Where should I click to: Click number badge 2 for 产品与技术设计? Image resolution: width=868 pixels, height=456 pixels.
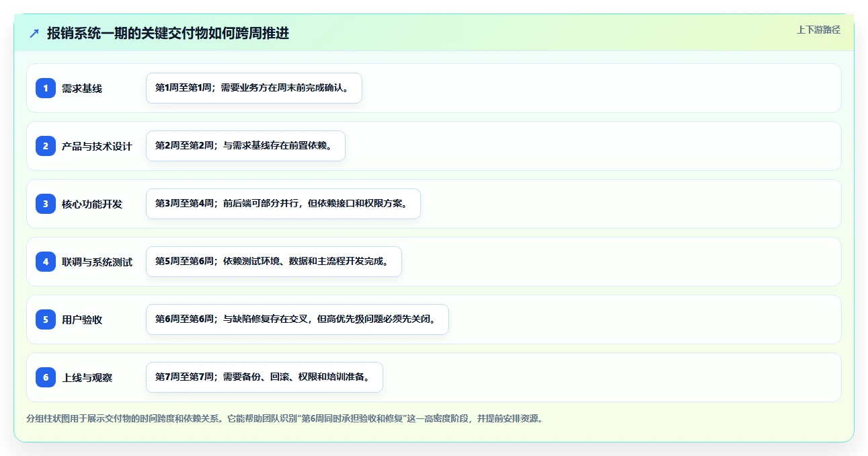(46, 146)
